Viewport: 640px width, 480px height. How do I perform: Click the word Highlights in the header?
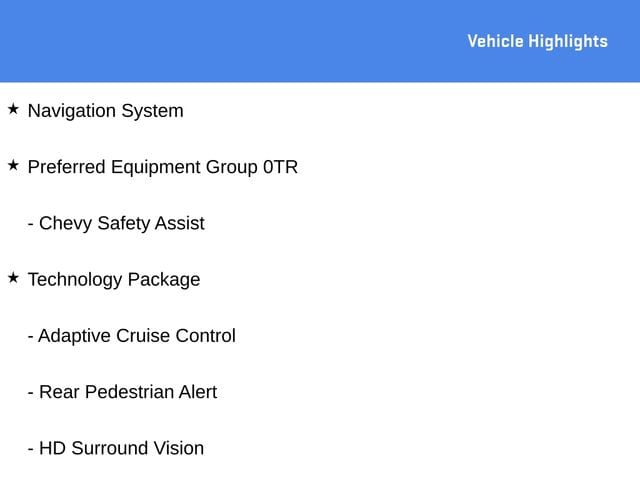[x=568, y=42]
